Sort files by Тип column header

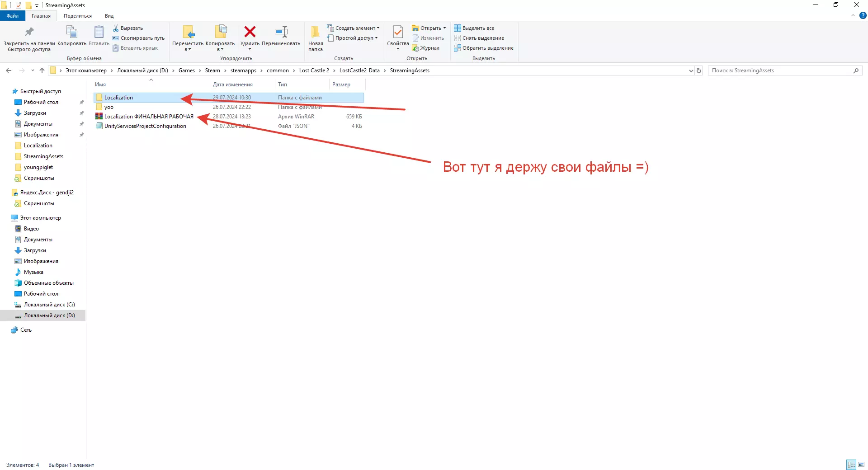[x=302, y=85]
